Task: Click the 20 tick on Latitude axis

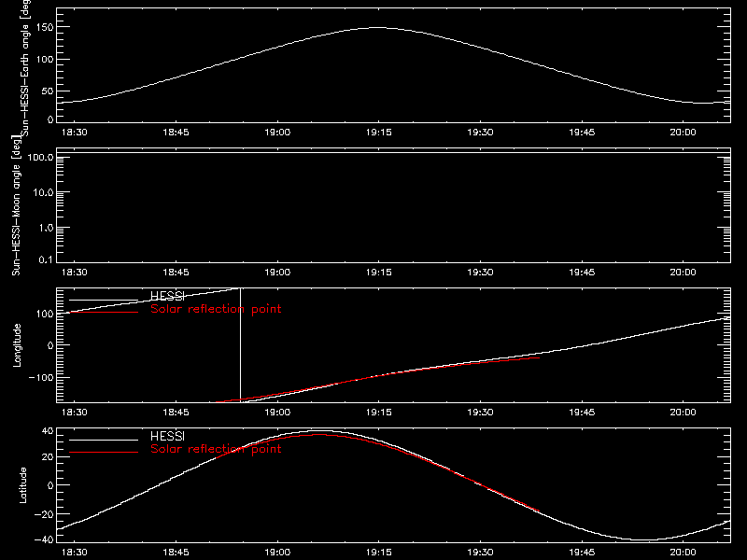Action: pyautogui.click(x=48, y=457)
